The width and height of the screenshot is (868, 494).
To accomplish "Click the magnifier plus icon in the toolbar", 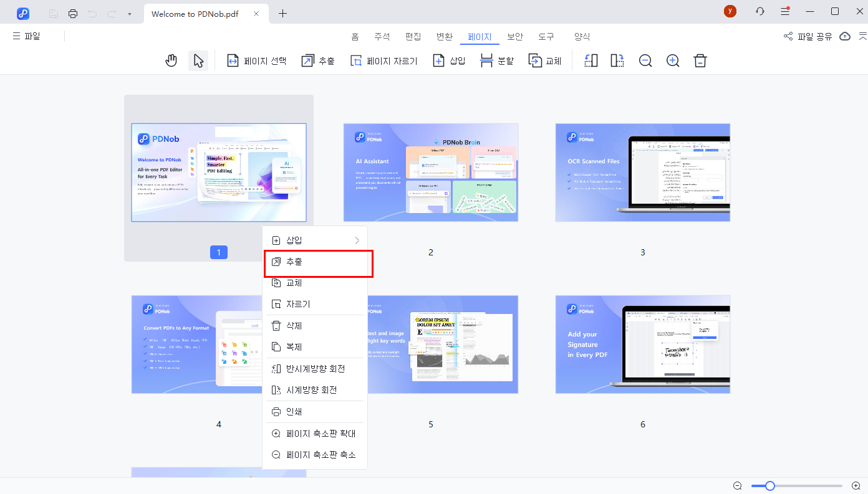I will 673,60.
